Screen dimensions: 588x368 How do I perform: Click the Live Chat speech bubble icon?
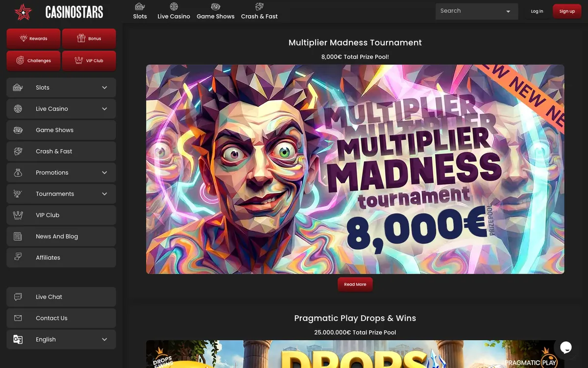coord(18,297)
